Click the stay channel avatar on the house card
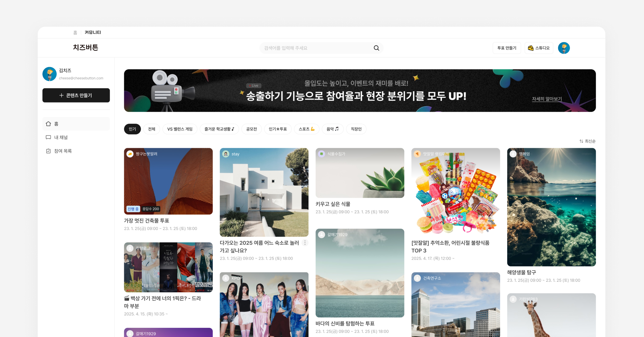The height and width of the screenshot is (337, 644). (226, 154)
